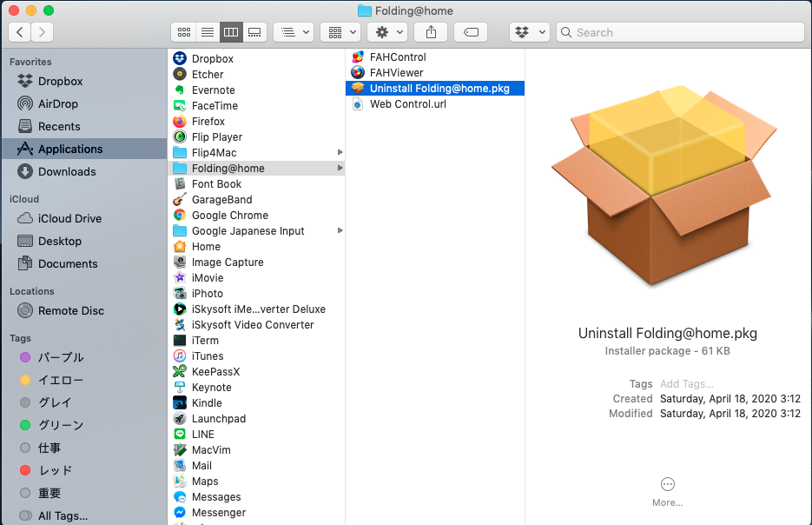Screen dimensions: 812x525
Task: Select the Etcher app icon
Action: (x=180, y=74)
